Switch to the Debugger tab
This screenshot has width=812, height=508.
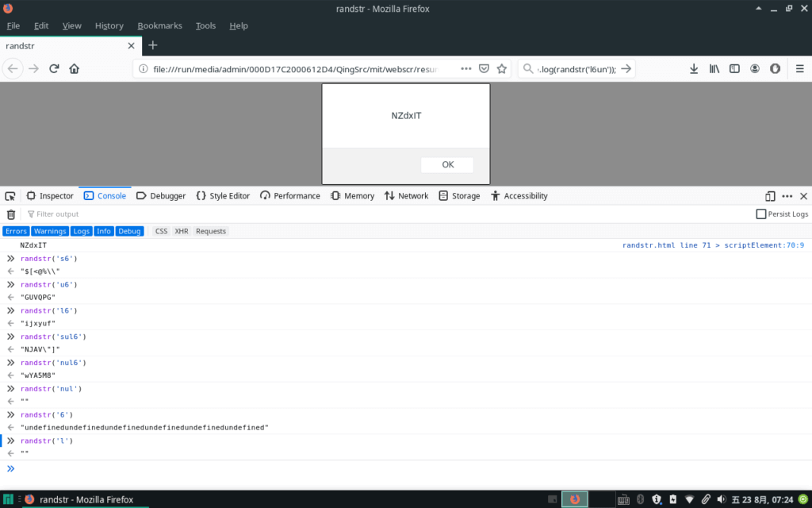[161, 196]
